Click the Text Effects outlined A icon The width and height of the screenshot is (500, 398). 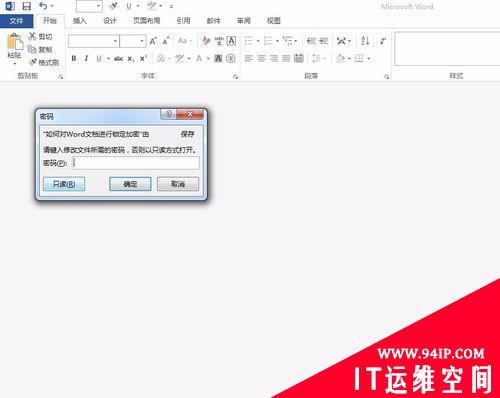point(161,59)
